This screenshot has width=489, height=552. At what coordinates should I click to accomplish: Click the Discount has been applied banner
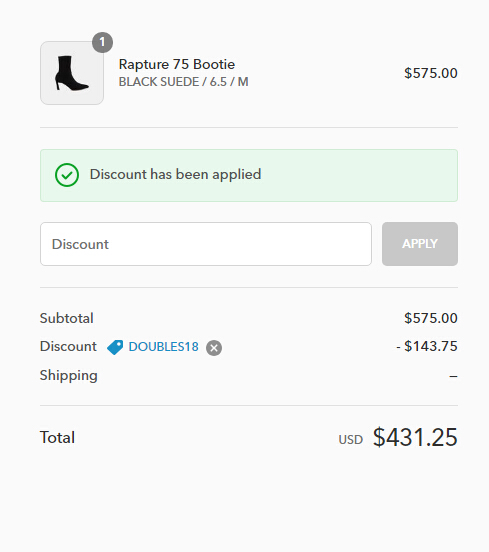(x=249, y=175)
